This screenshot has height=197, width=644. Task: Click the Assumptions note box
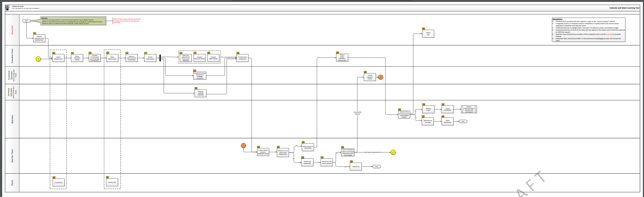click(589, 30)
